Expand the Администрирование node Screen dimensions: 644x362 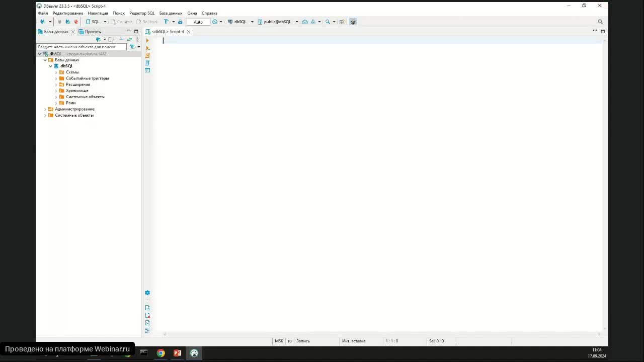click(45, 109)
